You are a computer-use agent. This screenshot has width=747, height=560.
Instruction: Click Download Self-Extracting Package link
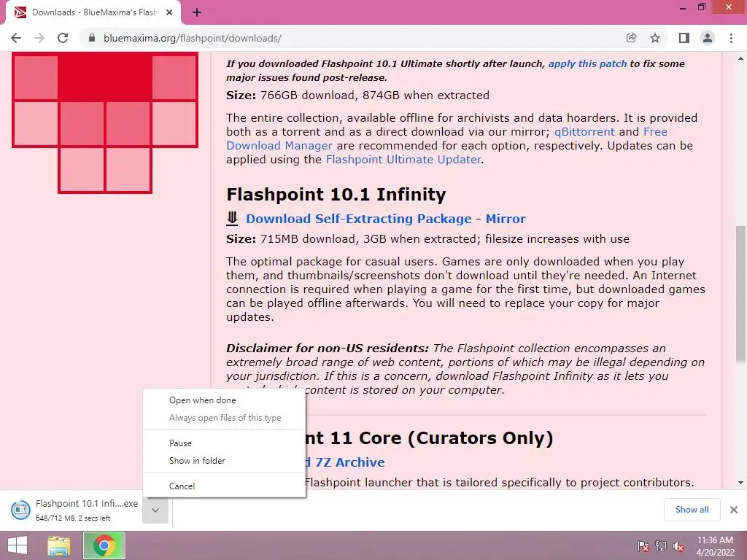(358, 219)
